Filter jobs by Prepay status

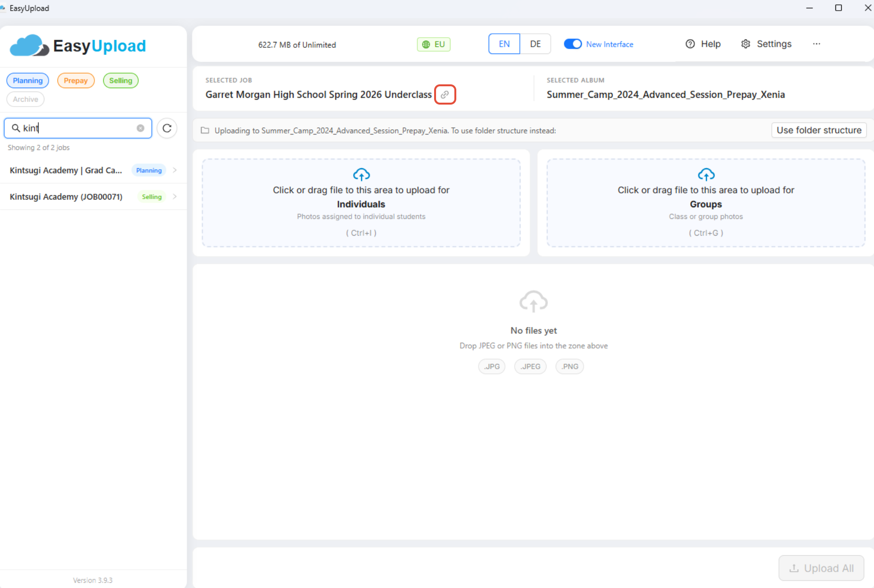click(76, 80)
